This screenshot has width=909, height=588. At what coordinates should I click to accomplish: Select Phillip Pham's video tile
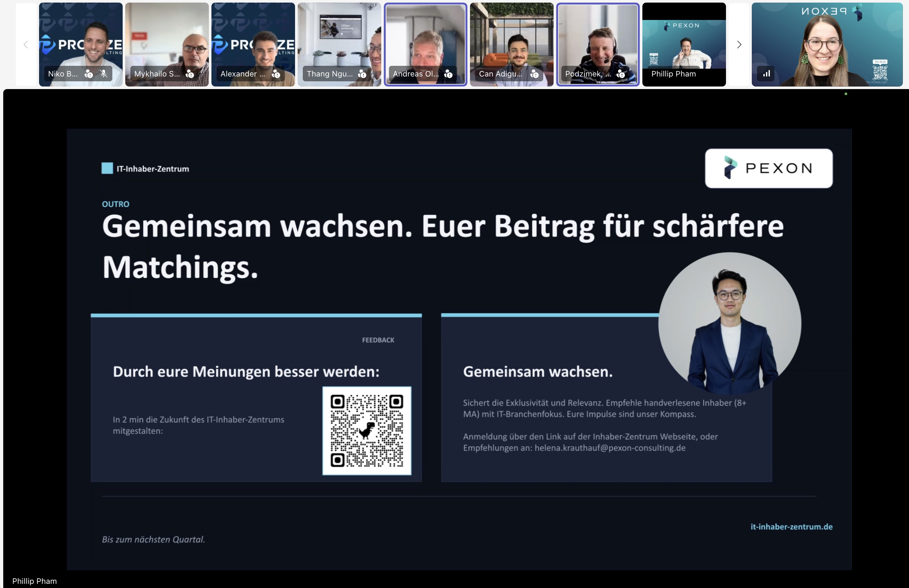[684, 45]
